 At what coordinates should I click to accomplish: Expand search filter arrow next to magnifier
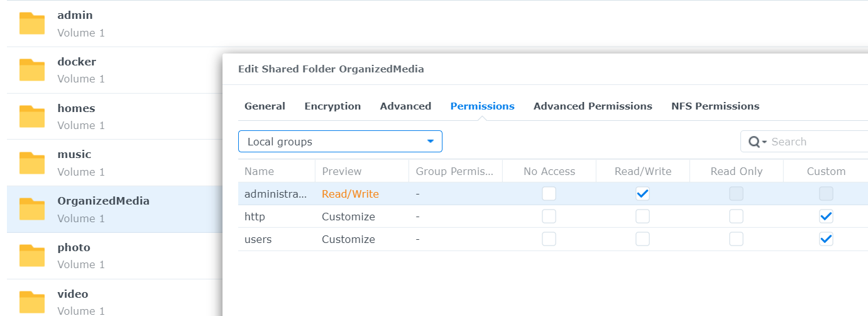(x=764, y=143)
